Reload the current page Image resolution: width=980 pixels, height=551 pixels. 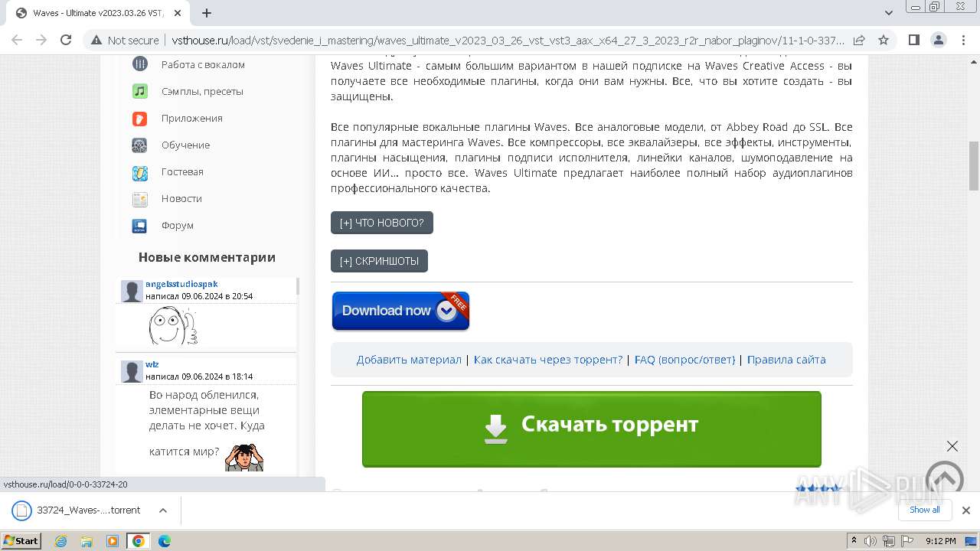[x=66, y=40]
